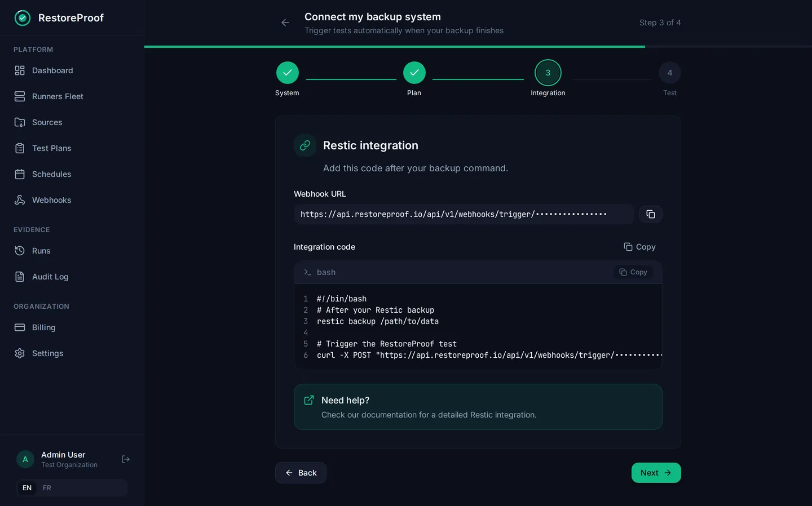Go Back to the previous step
This screenshot has width=812, height=506.
tap(301, 473)
